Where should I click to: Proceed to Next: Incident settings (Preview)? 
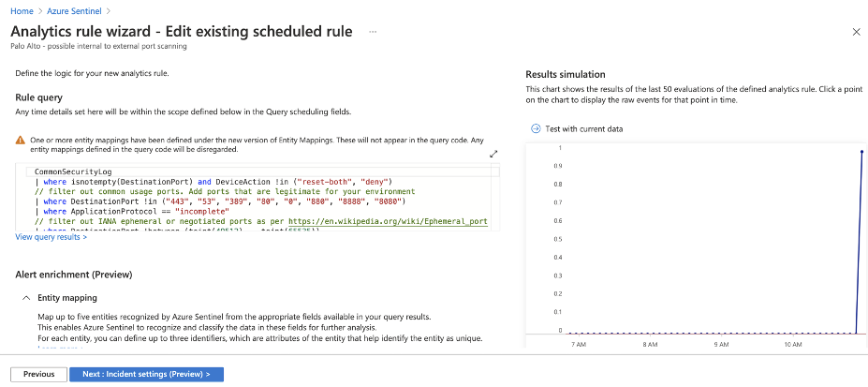tap(146, 374)
